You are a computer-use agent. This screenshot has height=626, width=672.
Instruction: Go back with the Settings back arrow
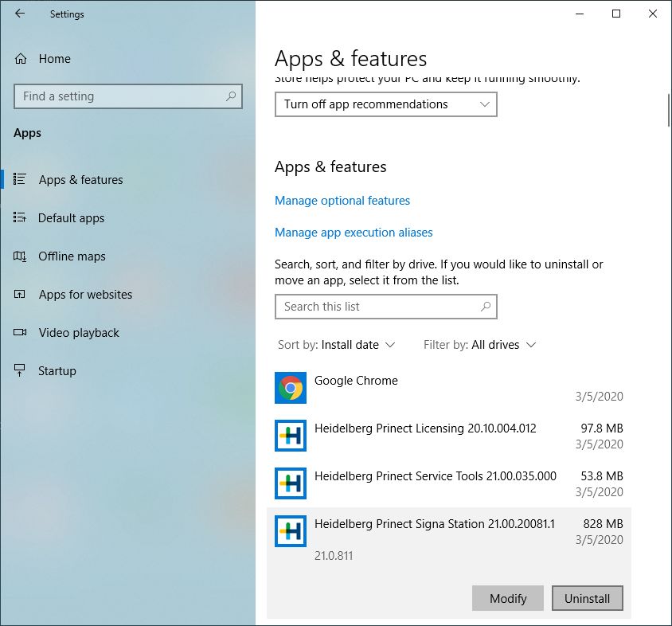(20, 14)
